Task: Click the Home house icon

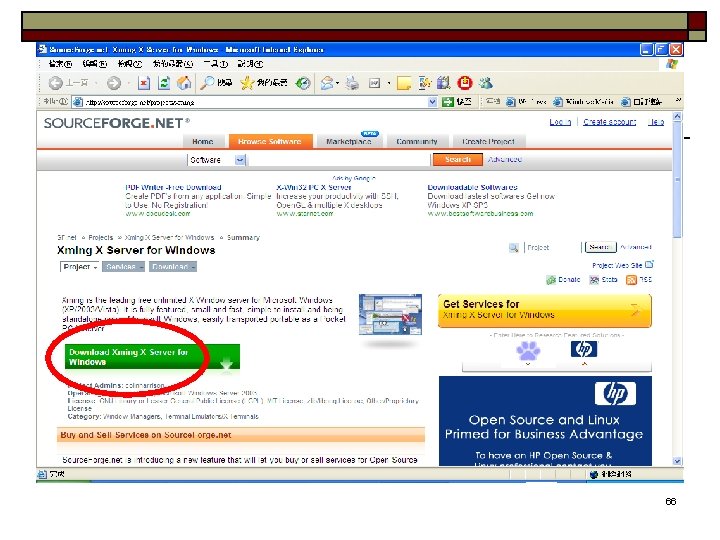Action: click(184, 83)
